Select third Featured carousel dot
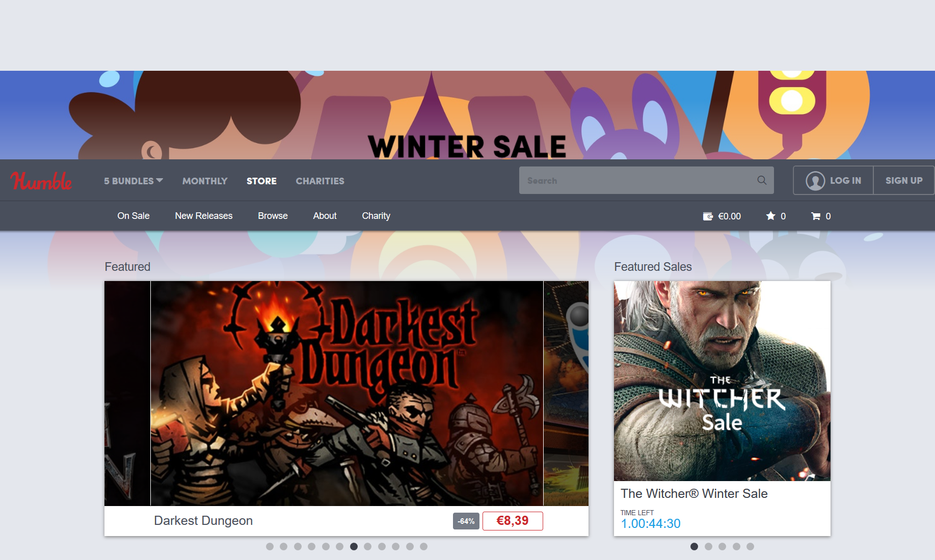Image resolution: width=935 pixels, height=560 pixels. pyautogui.click(x=298, y=546)
